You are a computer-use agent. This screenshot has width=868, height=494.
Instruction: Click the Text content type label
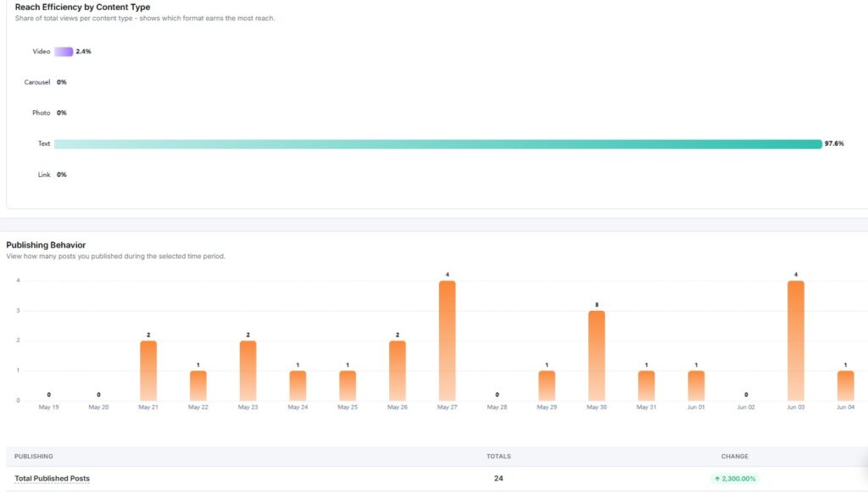pyautogui.click(x=44, y=144)
